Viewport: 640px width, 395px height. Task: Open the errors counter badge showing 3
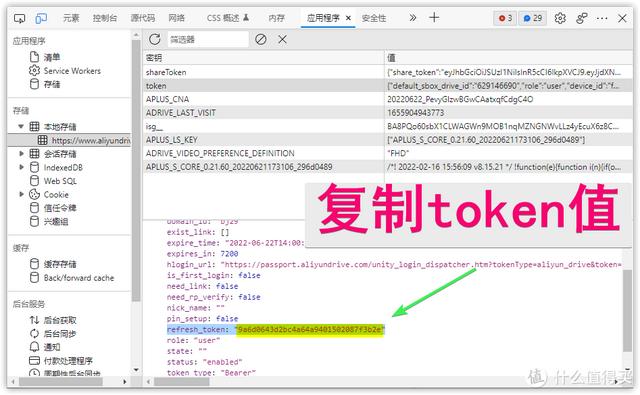click(x=505, y=18)
